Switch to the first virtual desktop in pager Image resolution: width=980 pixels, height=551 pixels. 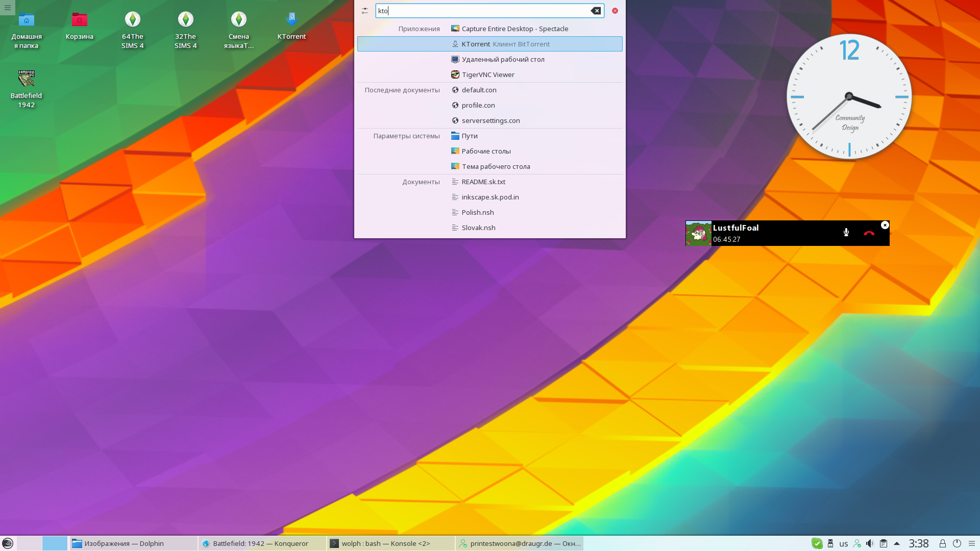coord(30,543)
